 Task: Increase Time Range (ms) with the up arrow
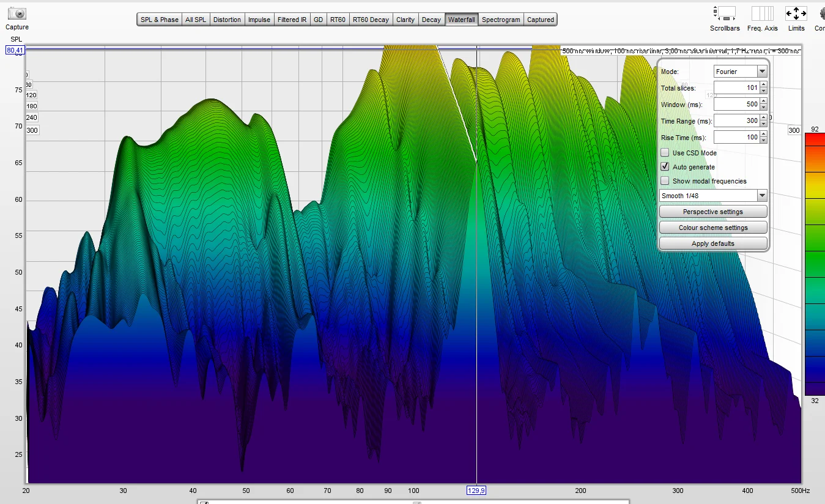pos(763,118)
